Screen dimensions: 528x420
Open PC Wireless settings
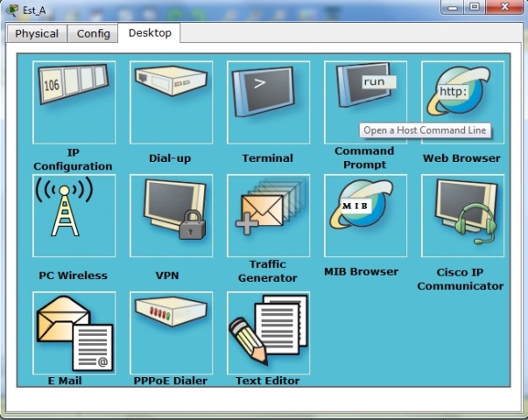point(74,215)
